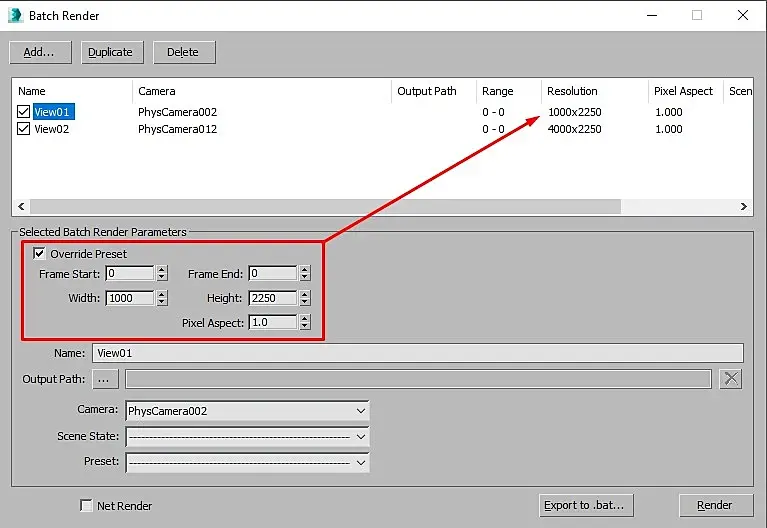Viewport: 767px width, 528px height.
Task: Click the Export to .bat... button
Action: [586, 505]
